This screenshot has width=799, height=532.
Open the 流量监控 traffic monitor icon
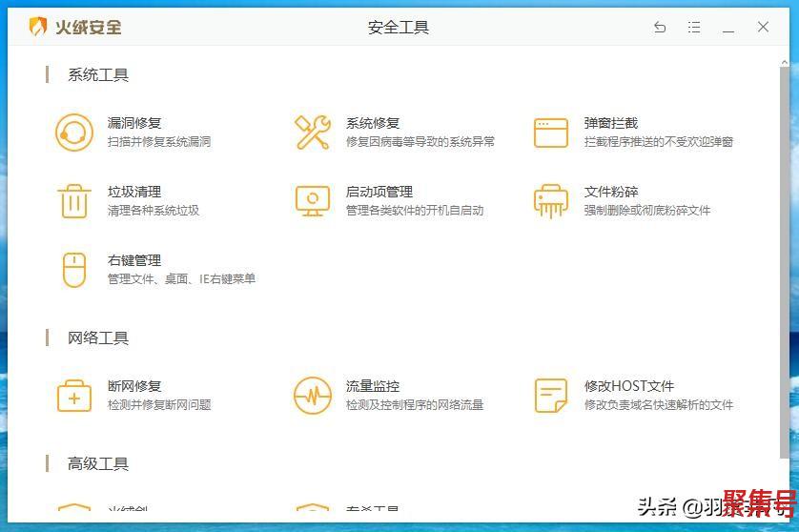(312, 396)
